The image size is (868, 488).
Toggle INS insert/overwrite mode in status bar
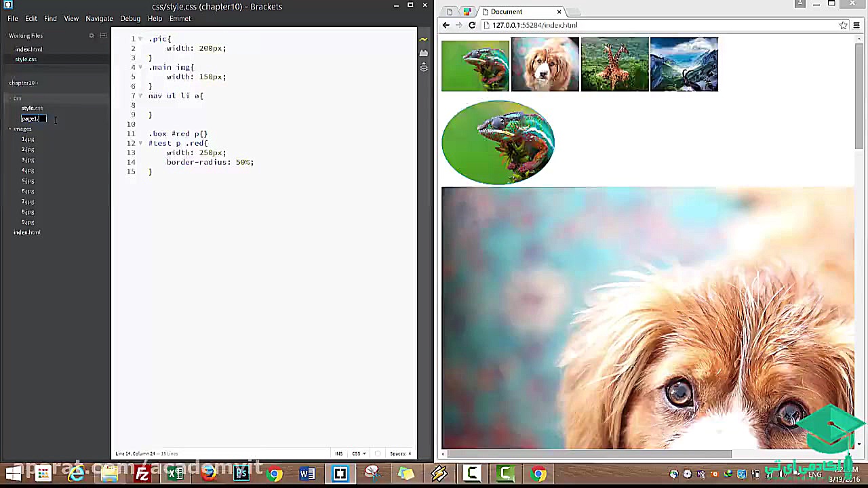(x=338, y=453)
